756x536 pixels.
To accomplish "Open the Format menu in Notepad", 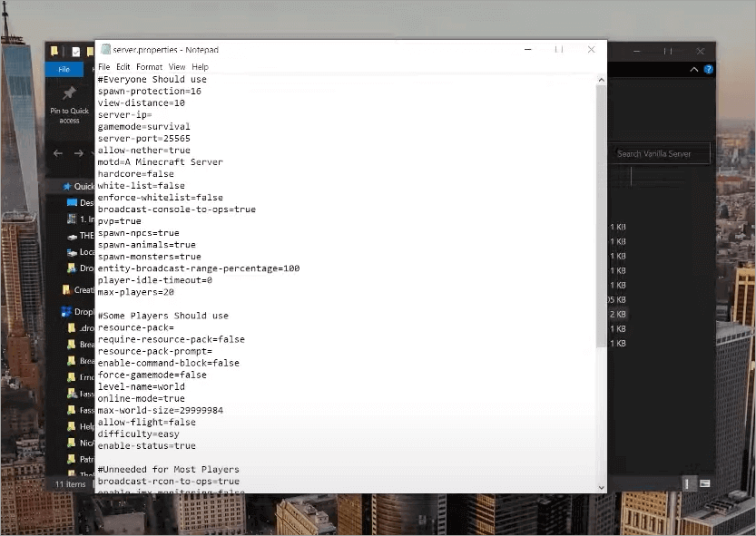I will coord(149,67).
